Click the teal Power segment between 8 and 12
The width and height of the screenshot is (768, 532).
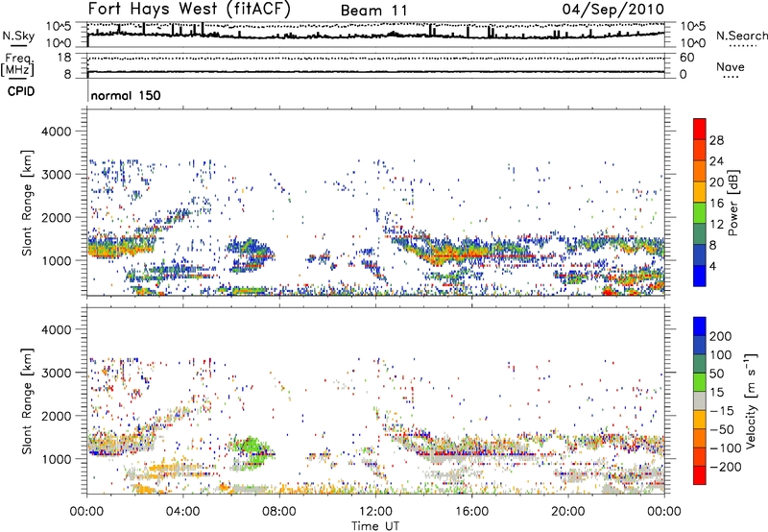700,233
